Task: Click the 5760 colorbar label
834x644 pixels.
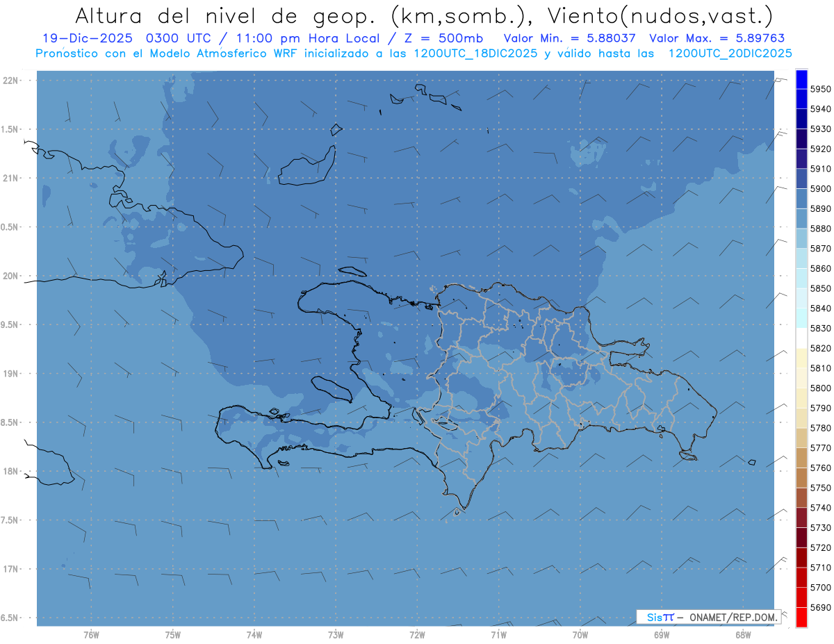Action: 821,468
